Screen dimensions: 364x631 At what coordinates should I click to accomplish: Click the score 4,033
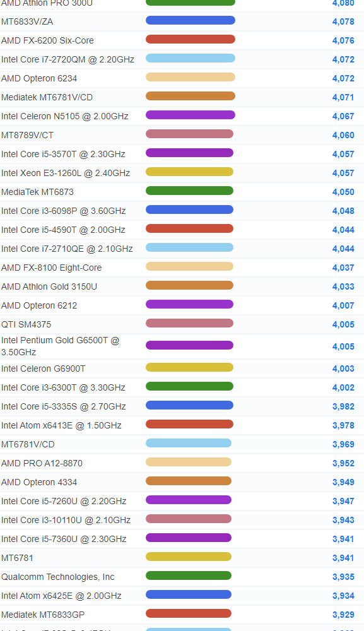(343, 286)
